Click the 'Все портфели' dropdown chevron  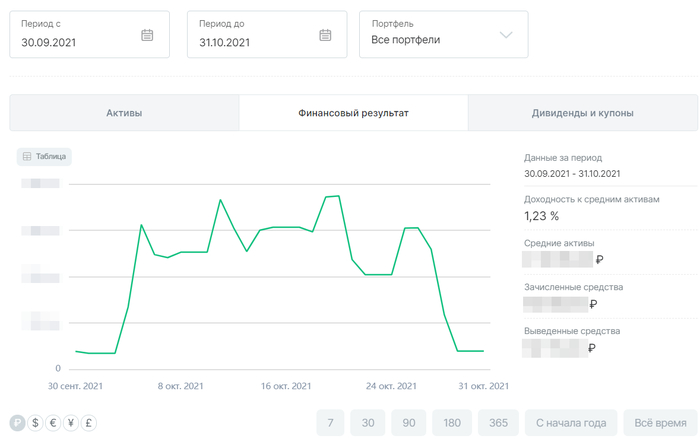pos(506,35)
